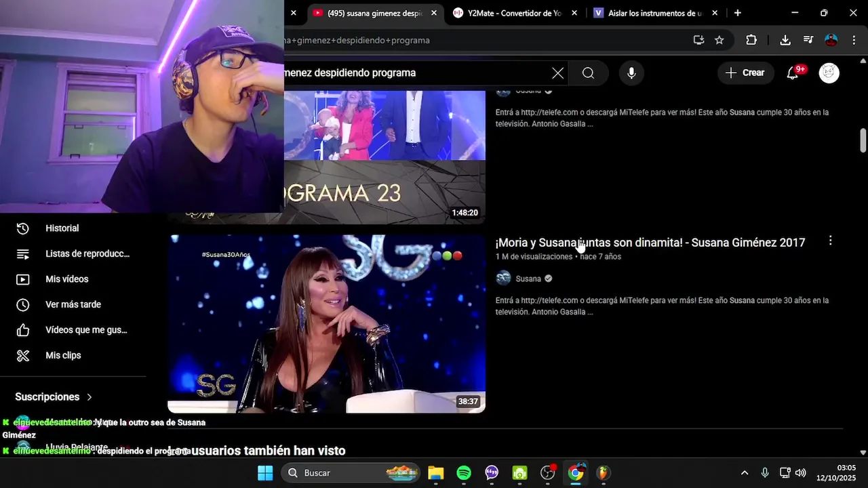Open the purple chat app on taskbar
This screenshot has height=488, width=868.
(492, 472)
